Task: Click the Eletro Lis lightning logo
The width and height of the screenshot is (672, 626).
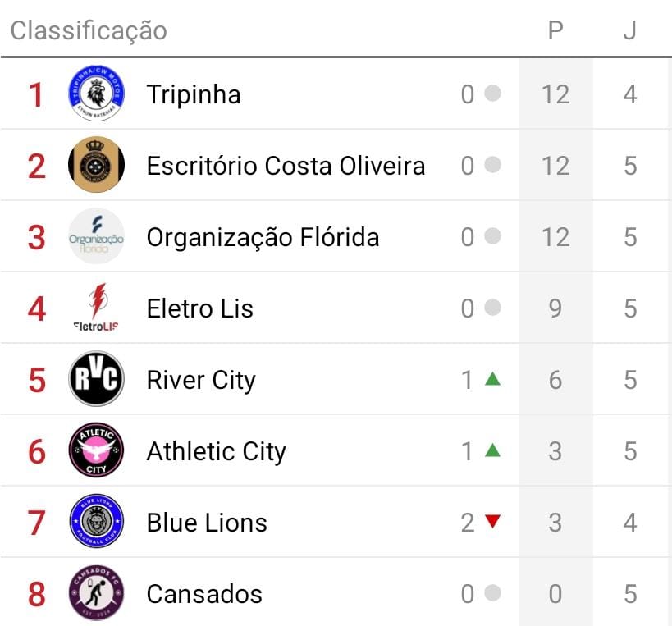Action: [x=96, y=308]
